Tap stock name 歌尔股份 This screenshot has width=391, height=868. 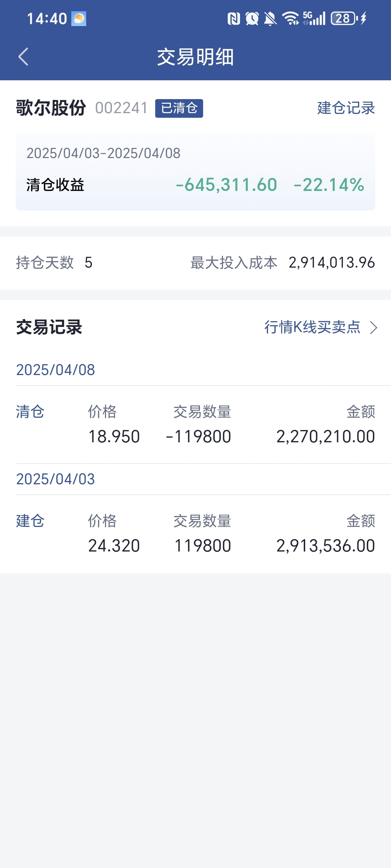coord(51,108)
